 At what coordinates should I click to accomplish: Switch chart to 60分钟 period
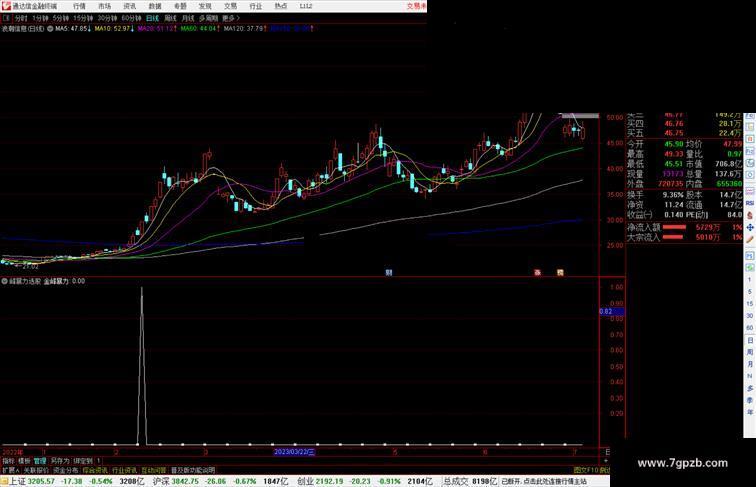tap(131, 18)
